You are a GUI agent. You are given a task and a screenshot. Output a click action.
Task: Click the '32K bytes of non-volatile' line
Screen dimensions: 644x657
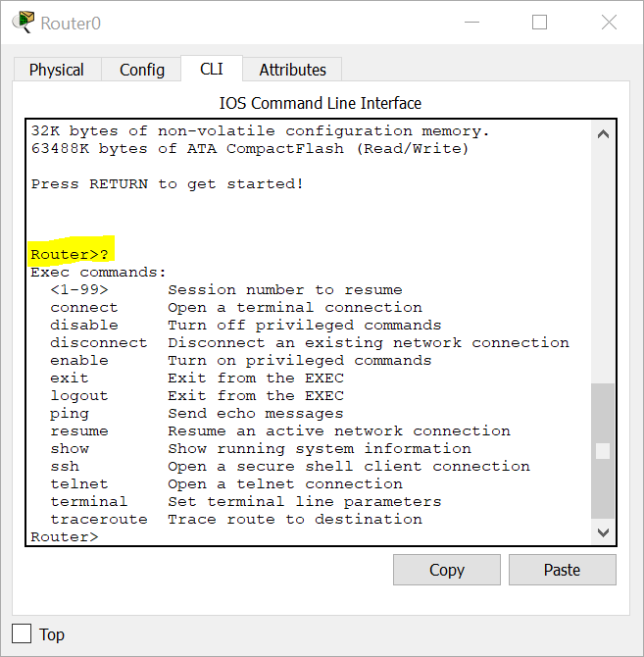(x=260, y=131)
